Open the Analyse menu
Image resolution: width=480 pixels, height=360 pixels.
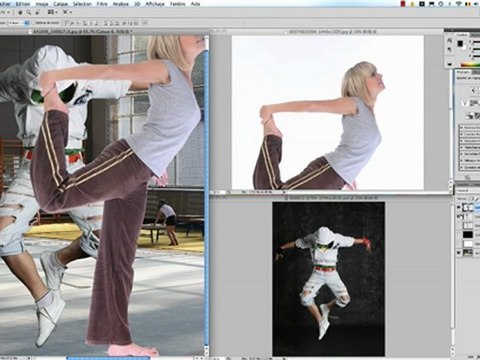coord(121,4)
